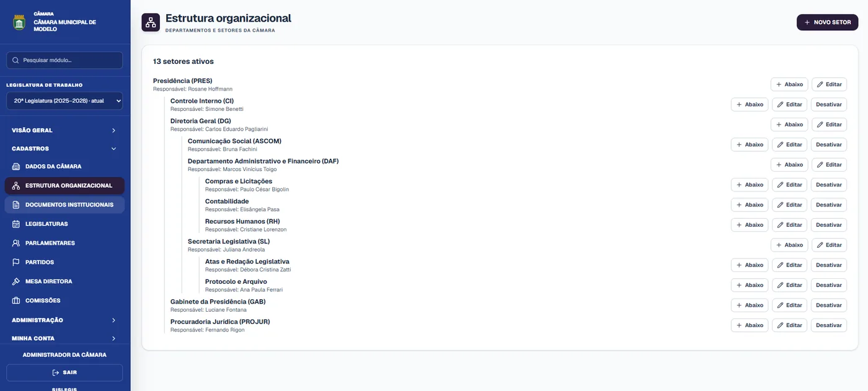Open the Legislatura de Trabalho dropdown
This screenshot has width=868, height=391.
pyautogui.click(x=64, y=100)
